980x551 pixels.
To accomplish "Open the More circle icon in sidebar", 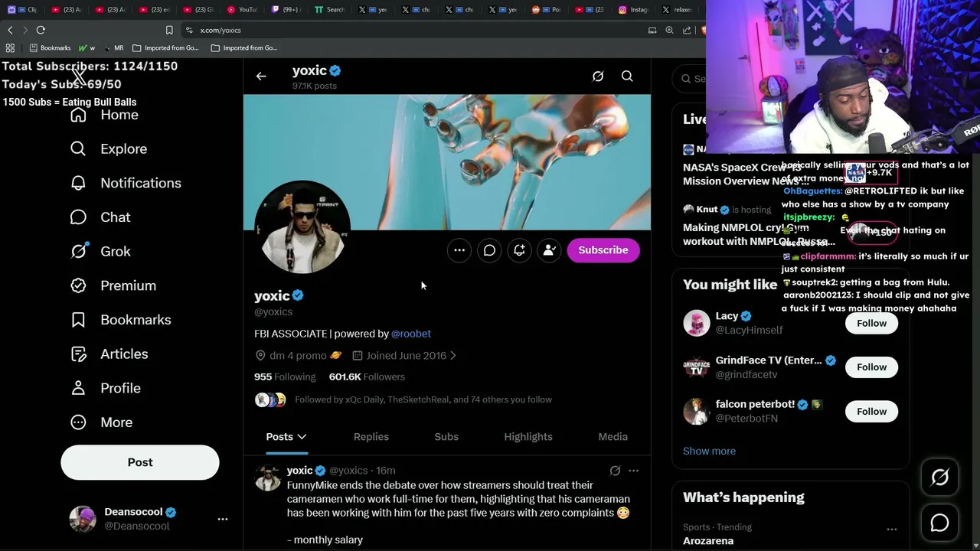I will (x=78, y=422).
